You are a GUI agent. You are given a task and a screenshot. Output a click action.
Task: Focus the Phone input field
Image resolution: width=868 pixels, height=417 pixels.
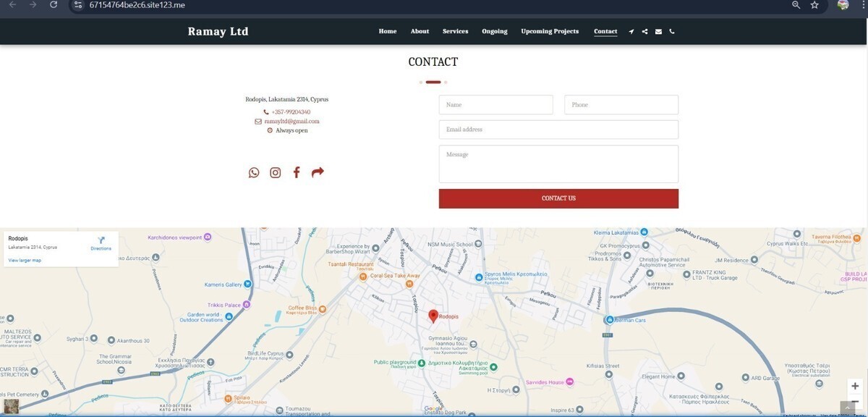point(621,105)
